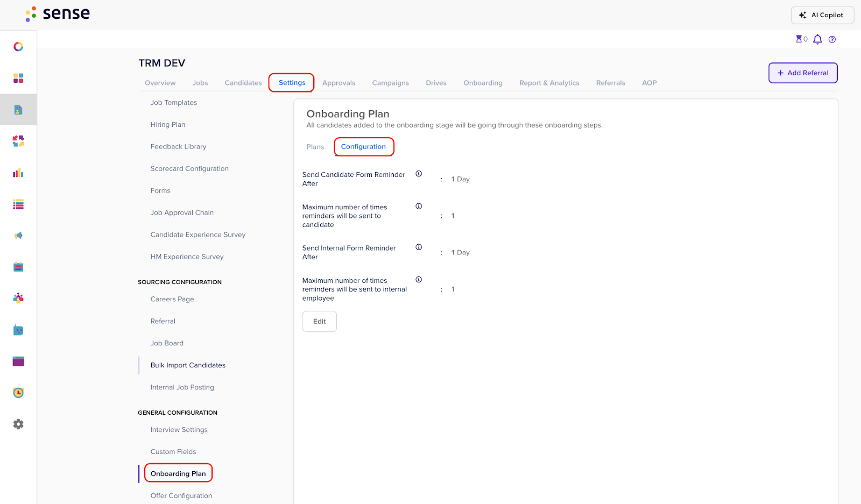Go to the Report & Analytics tab
This screenshot has width=861, height=504.
pyautogui.click(x=549, y=83)
